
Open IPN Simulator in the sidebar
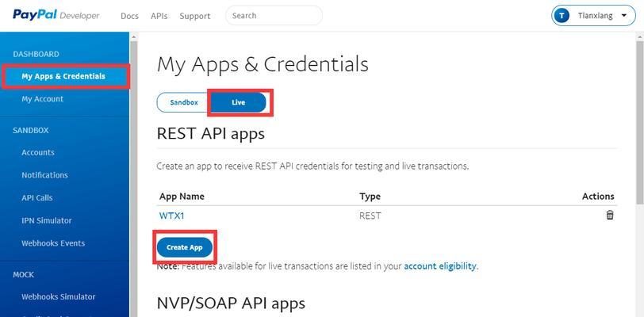tap(47, 220)
